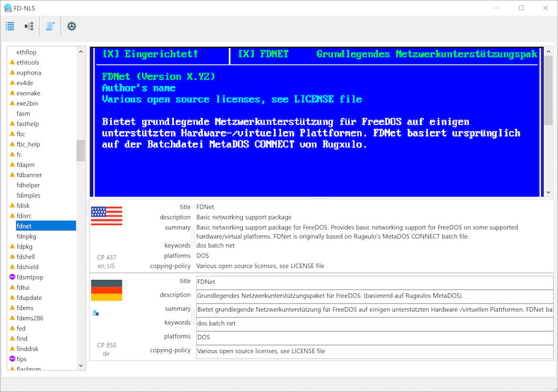Click the German keywords field

(x=374, y=323)
